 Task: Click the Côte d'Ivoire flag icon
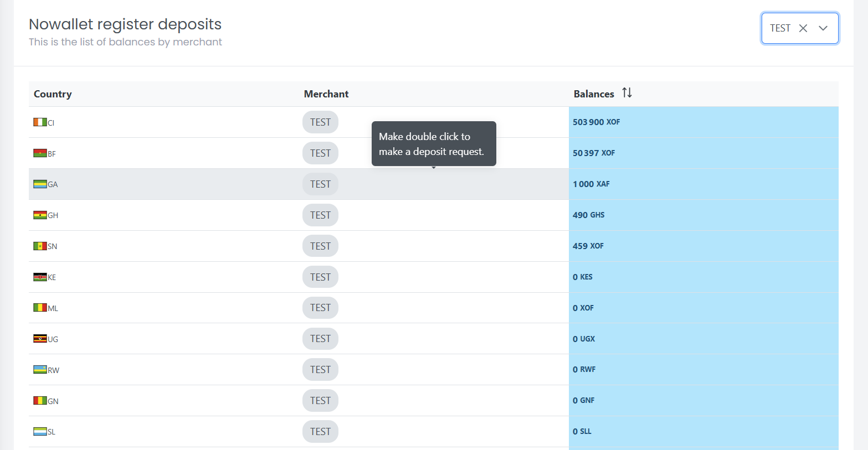click(x=40, y=122)
